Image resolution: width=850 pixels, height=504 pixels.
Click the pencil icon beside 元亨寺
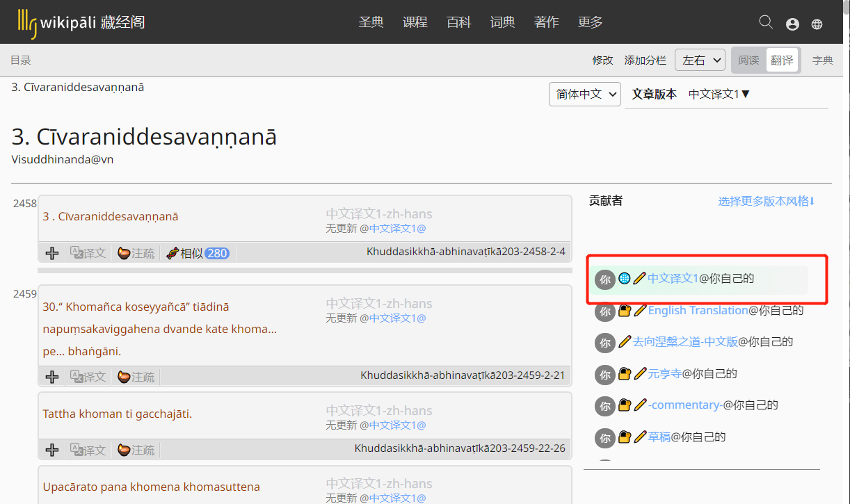click(640, 373)
